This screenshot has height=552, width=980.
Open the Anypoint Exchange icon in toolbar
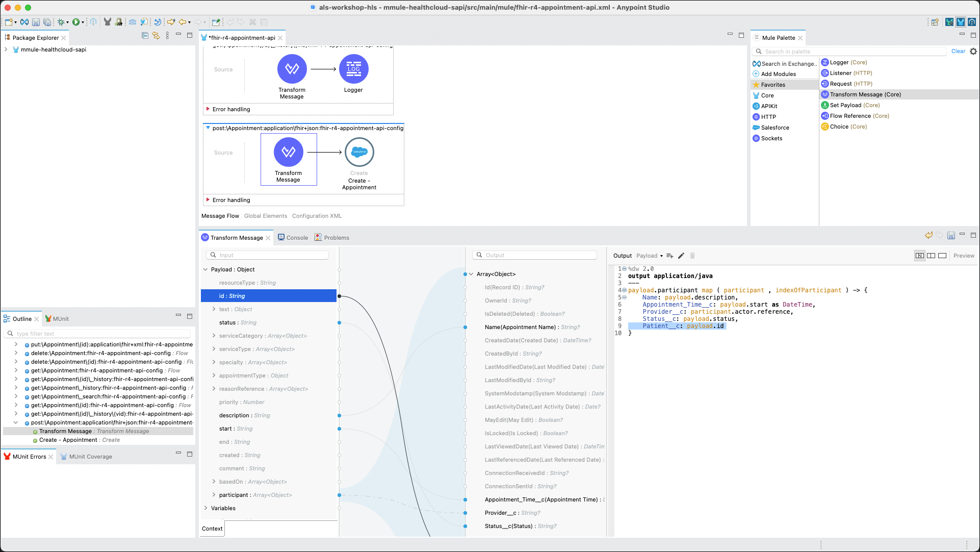[x=24, y=22]
